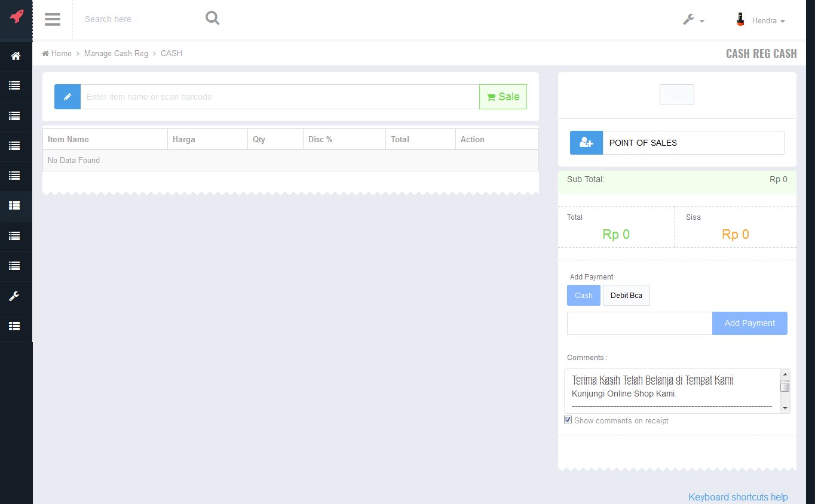Select Debit Bca payment type
The image size is (815, 504).
point(626,296)
